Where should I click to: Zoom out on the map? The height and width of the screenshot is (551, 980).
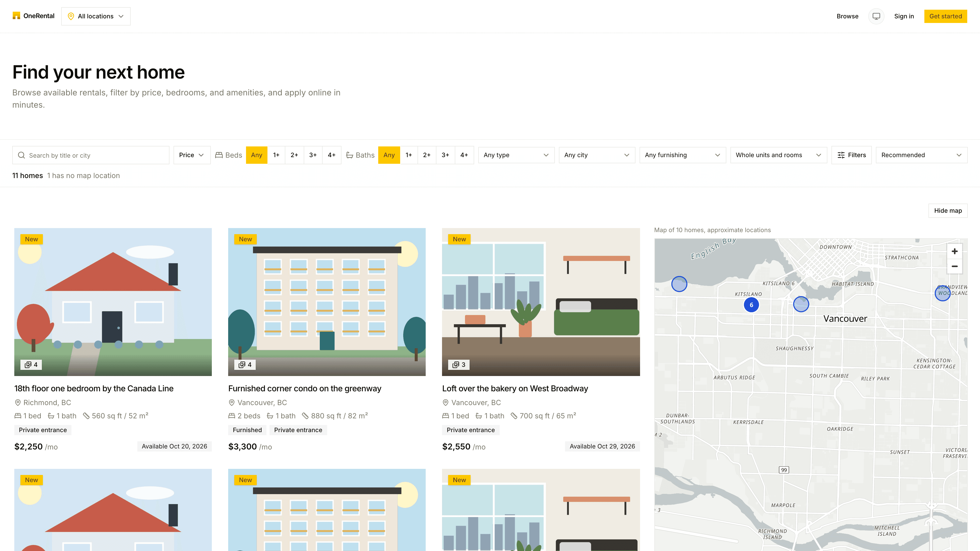pos(954,266)
